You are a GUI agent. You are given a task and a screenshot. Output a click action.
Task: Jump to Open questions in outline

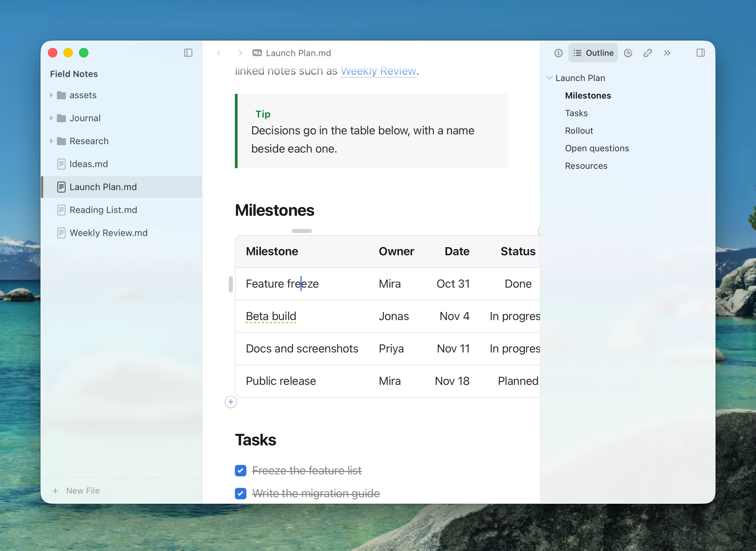point(597,148)
